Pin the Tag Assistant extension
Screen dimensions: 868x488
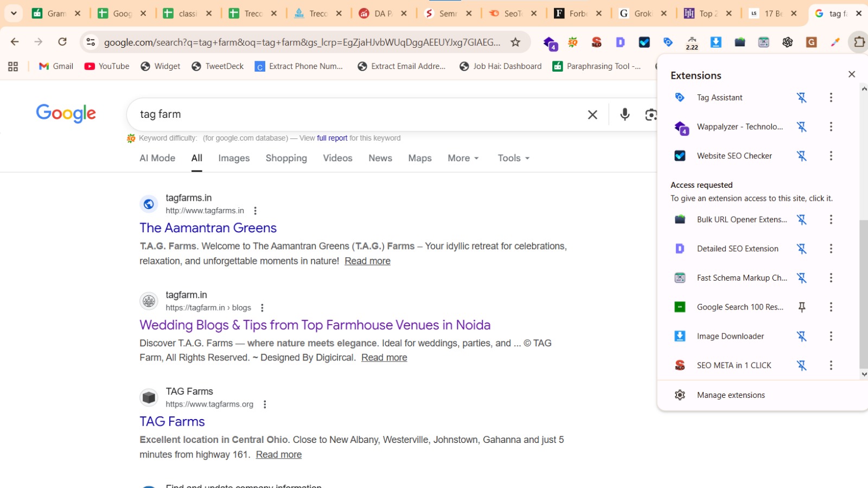click(801, 98)
